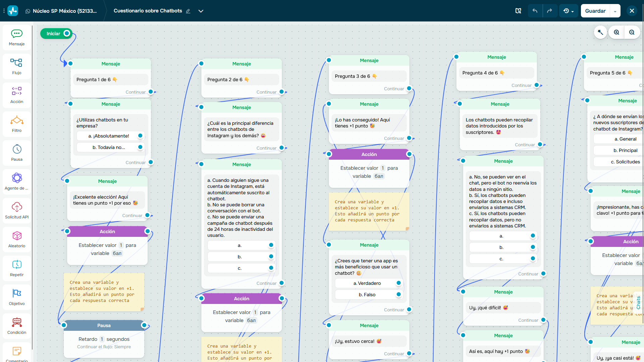The height and width of the screenshot is (362, 644).
Task: Select the Agente de IA block
Action: (x=17, y=182)
